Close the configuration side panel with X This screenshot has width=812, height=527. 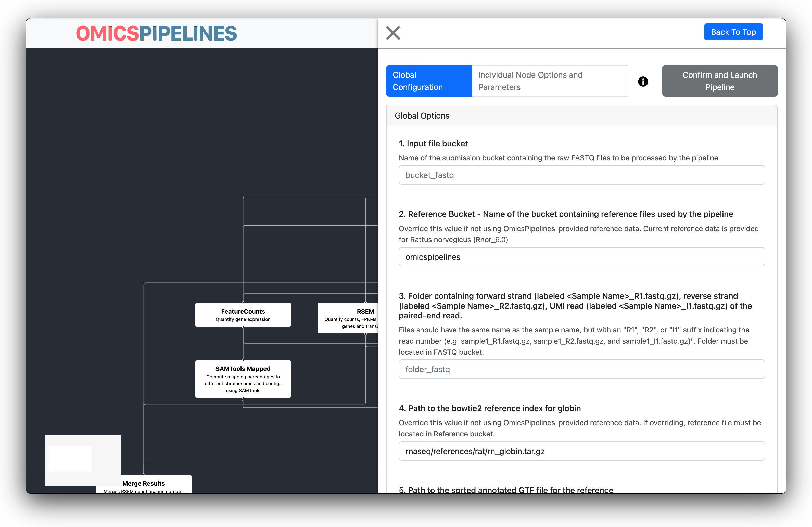pyautogui.click(x=393, y=33)
